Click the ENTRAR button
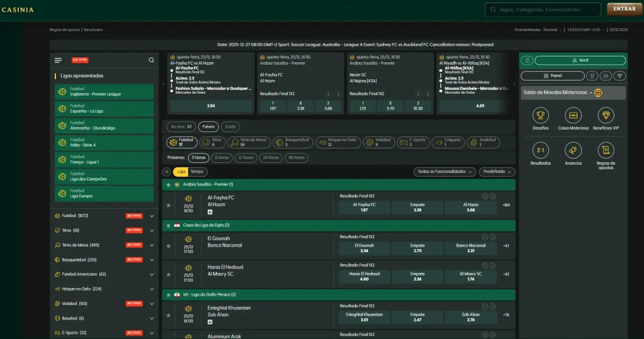This screenshot has height=339, width=644. [625, 9]
